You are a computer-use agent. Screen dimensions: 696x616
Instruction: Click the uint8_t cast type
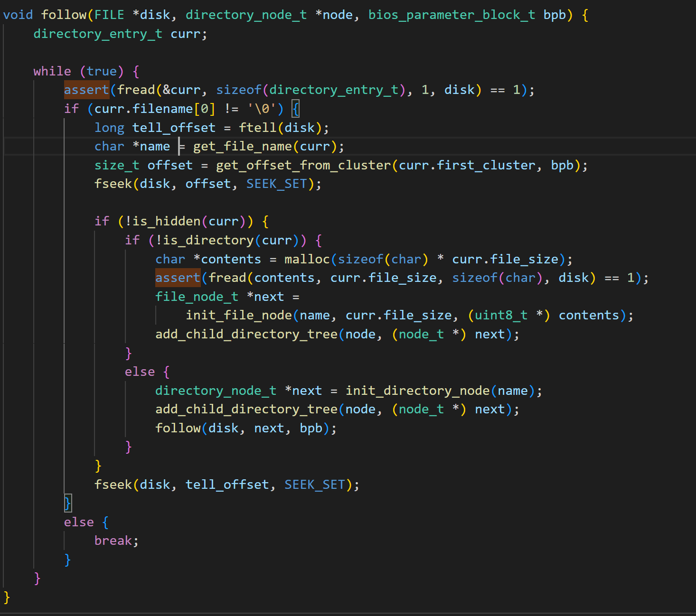[x=500, y=316]
